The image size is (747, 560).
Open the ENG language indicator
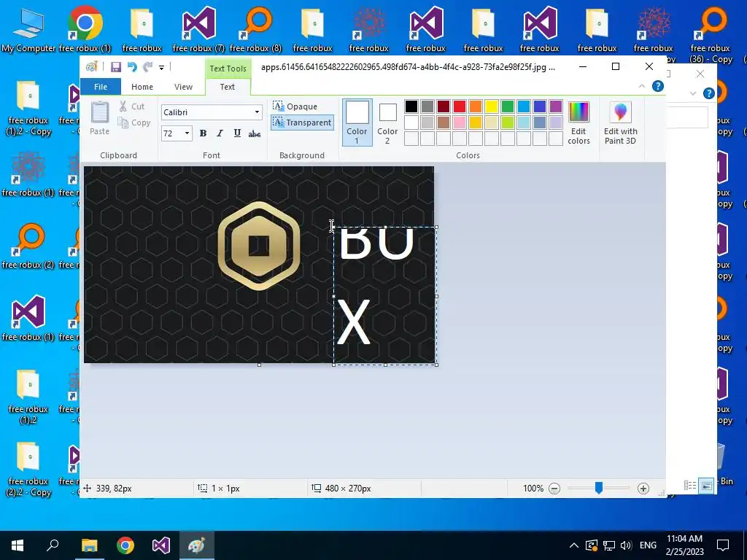[x=648, y=545]
